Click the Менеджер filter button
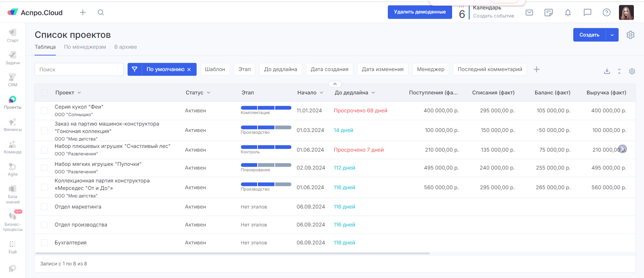 point(430,69)
